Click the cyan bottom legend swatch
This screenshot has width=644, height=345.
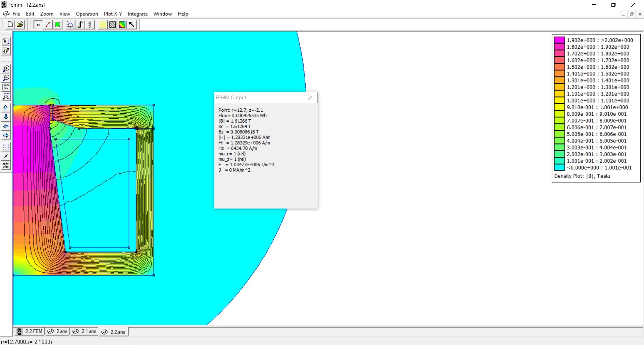(559, 168)
